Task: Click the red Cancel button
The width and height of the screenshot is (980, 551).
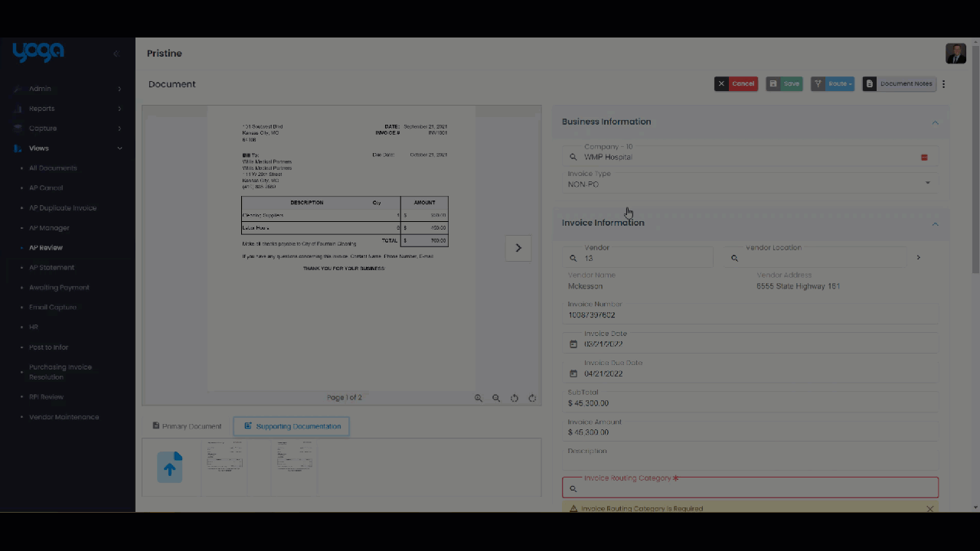Action: [736, 84]
